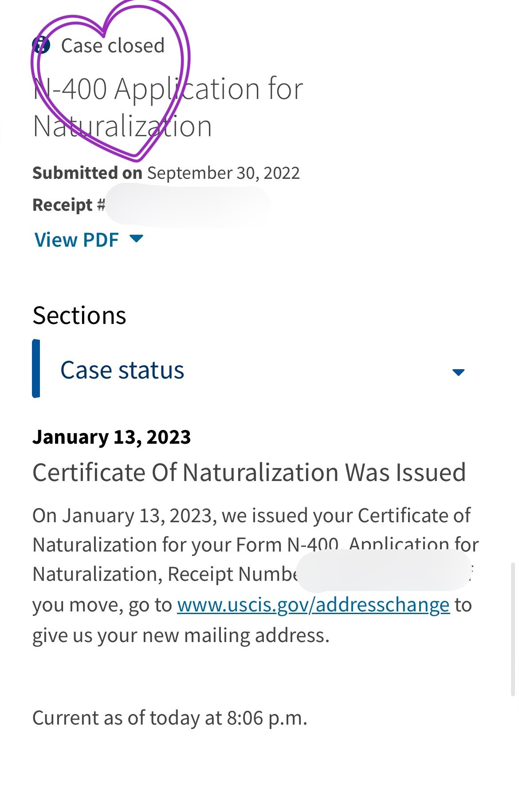
Task: Click the redacted receipt number beside Receipt #
Action: point(188,206)
